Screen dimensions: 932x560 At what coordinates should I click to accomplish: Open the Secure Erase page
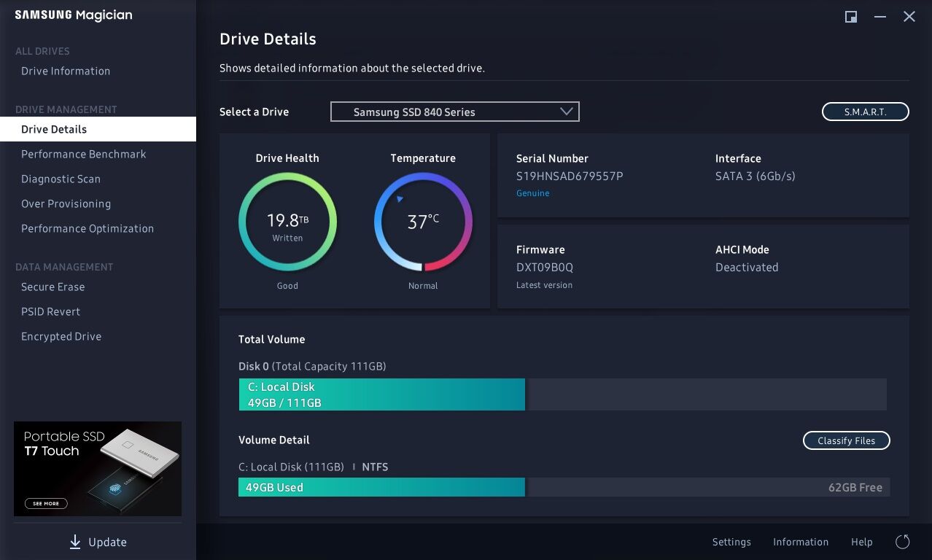(53, 287)
